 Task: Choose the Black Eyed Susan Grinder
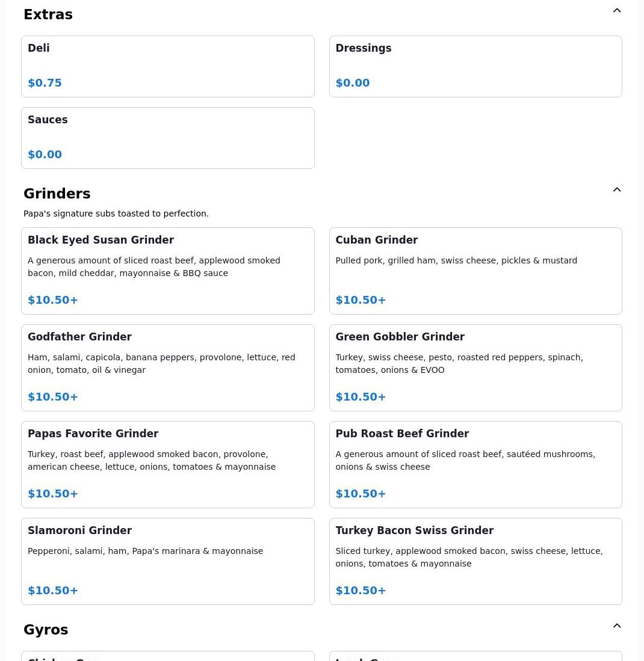pos(167,271)
